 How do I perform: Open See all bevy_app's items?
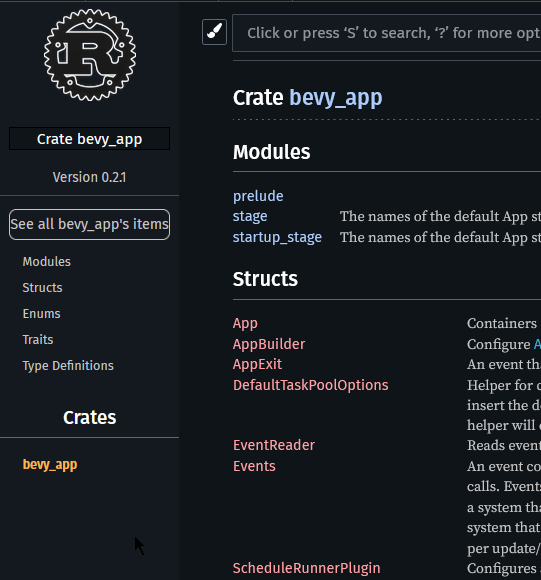point(89,224)
